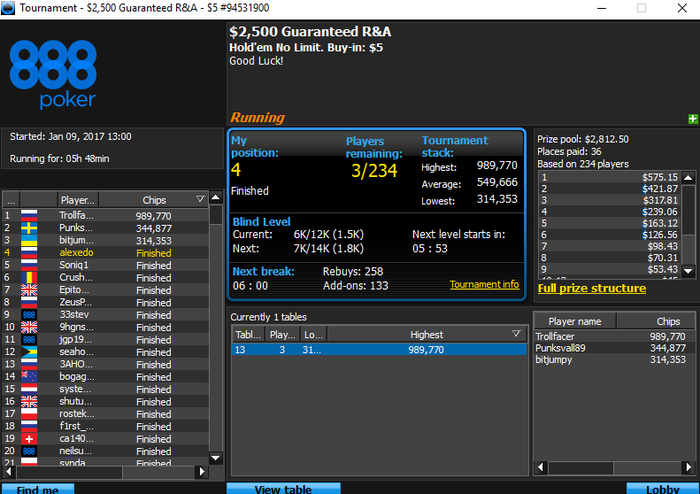Click the Tabl... column header
The image size is (700, 494).
tap(248, 335)
